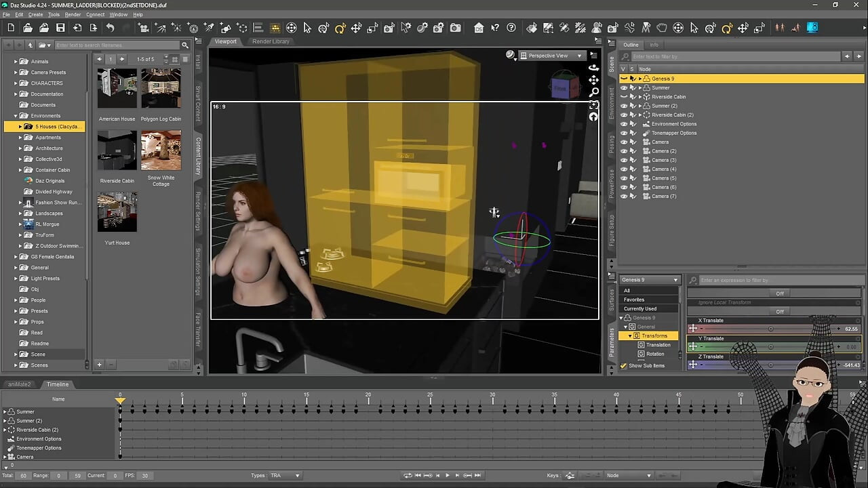Uncheck the Show Sub Items checkbox
The height and width of the screenshot is (488, 868).
624,366
